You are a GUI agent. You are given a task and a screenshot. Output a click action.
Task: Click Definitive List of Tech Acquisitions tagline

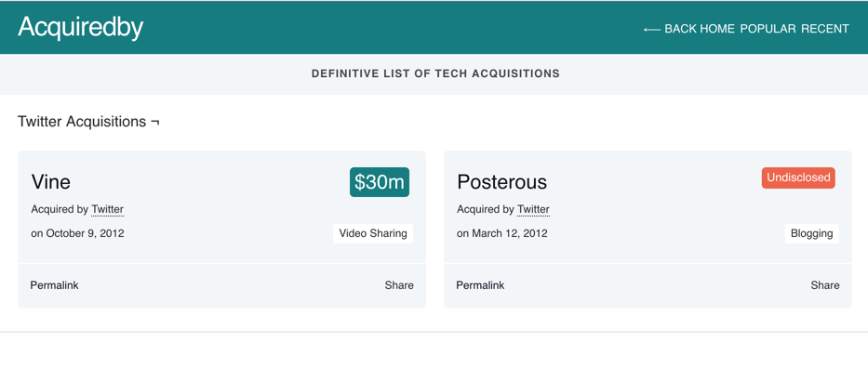[435, 73]
